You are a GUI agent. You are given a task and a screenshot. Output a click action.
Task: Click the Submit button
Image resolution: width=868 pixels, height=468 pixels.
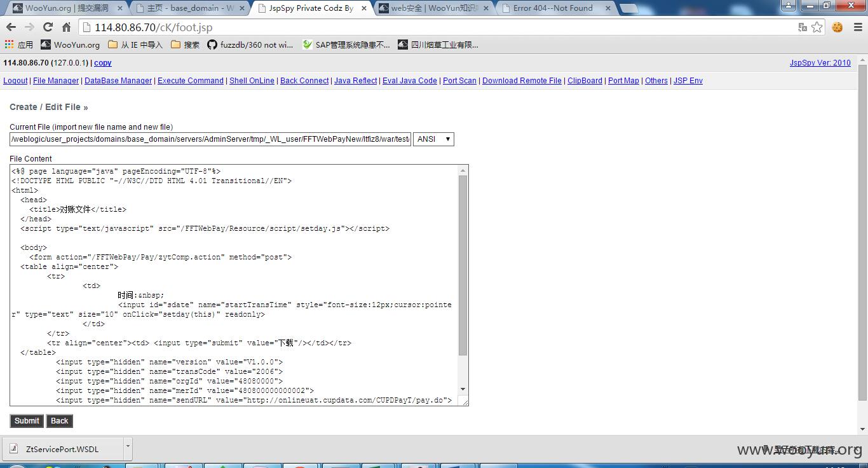27,421
